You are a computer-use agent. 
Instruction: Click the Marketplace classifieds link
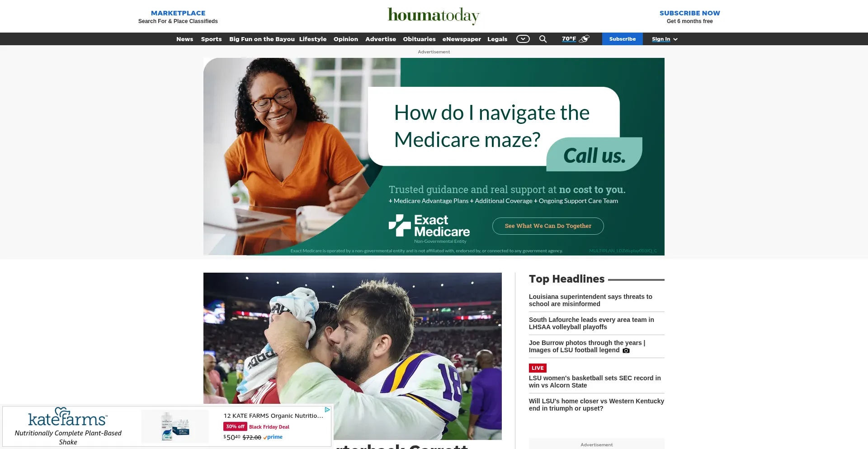click(x=178, y=17)
